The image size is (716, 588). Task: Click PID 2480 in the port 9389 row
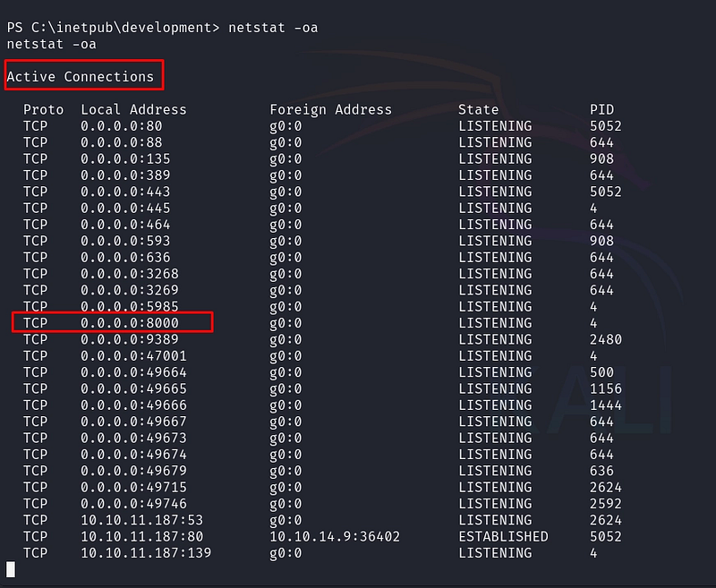[606, 340]
